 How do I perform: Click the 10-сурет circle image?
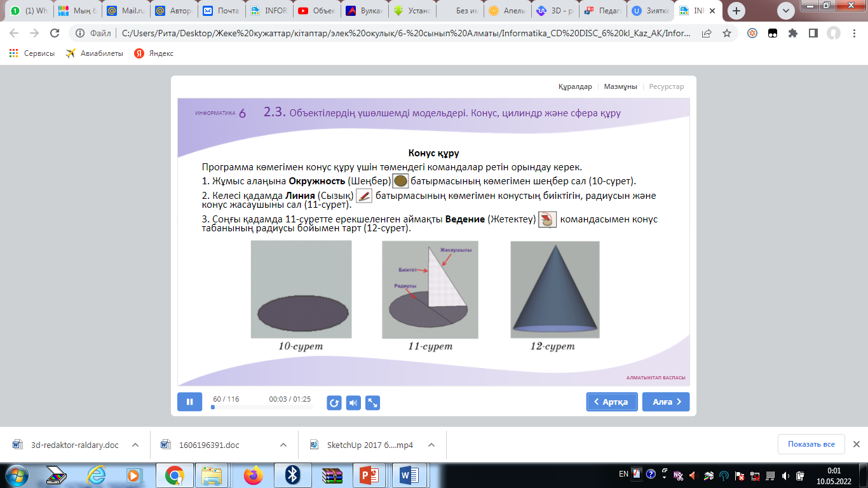click(x=301, y=290)
